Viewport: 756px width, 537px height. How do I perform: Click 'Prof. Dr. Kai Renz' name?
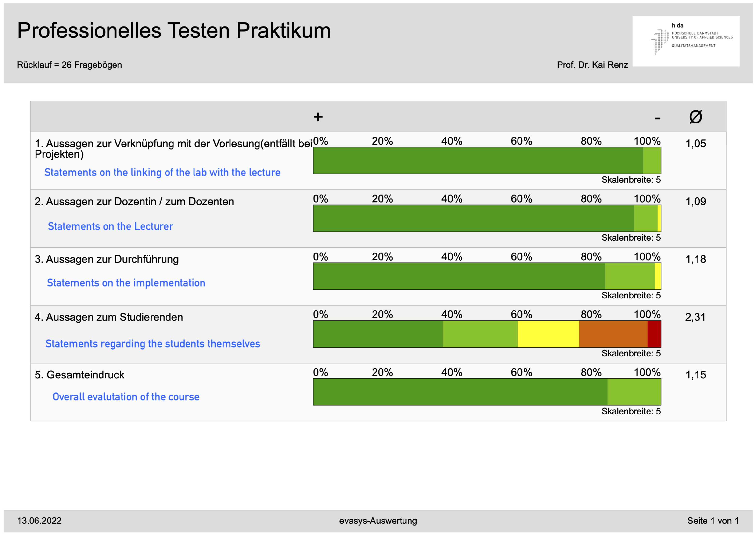tap(592, 65)
